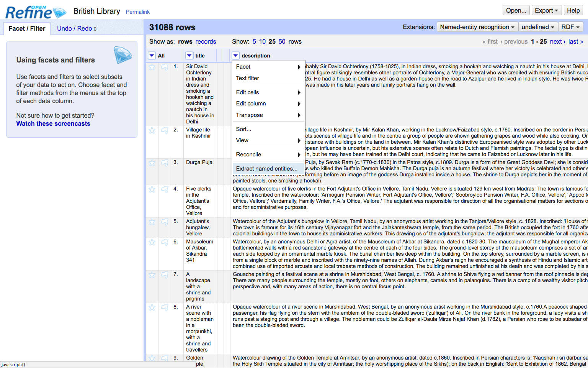This screenshot has height=368, width=588.
Task: Click the Open... button
Action: (516, 10)
